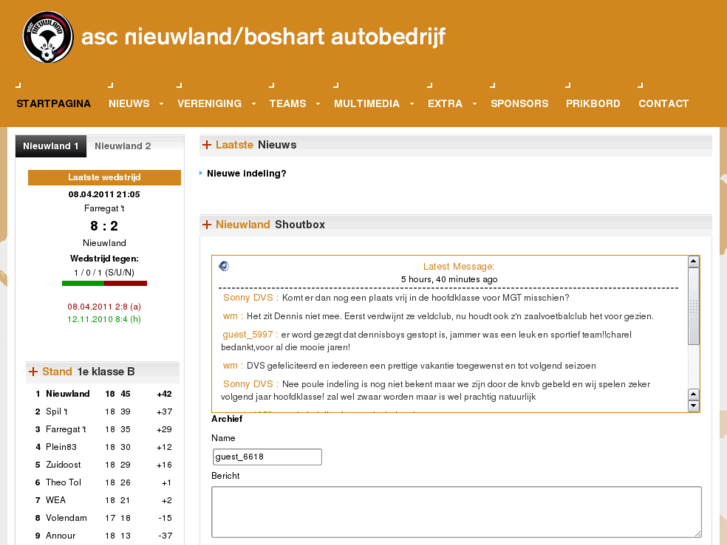This screenshot has width=727, height=545.
Task: Click the shoutbox vertical scrollbar thumb
Action: (694, 306)
